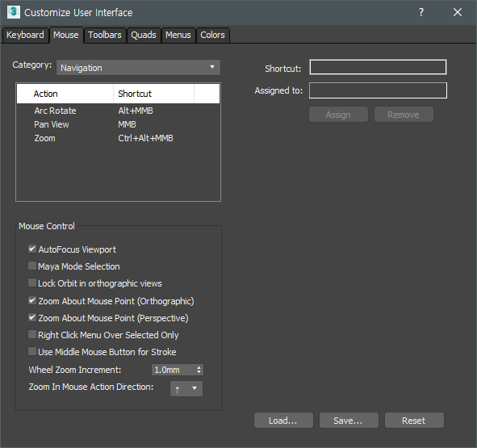Click the Assign button

click(x=338, y=115)
